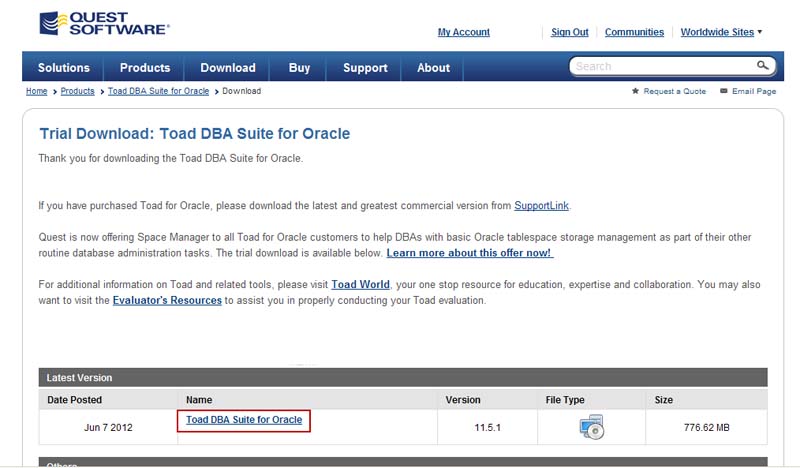Open the My Account link

point(464,32)
